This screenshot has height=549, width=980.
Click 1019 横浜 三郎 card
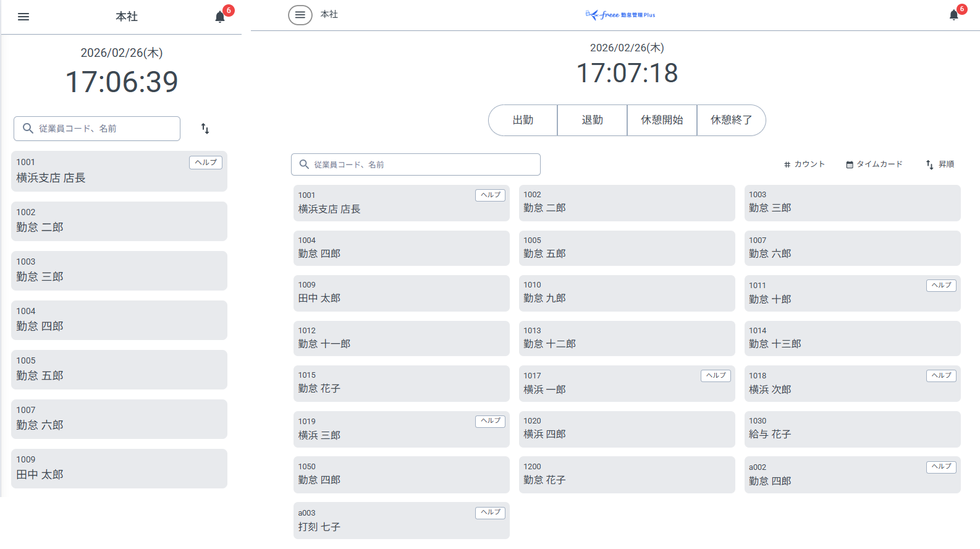[x=402, y=430]
